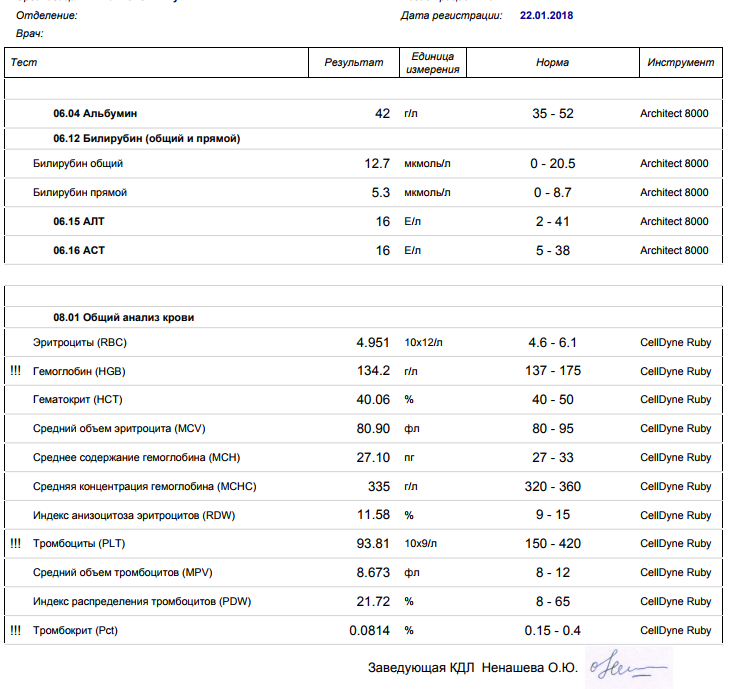Select the 06.04 Альбумин test name
The image size is (733, 689).
pos(95,114)
